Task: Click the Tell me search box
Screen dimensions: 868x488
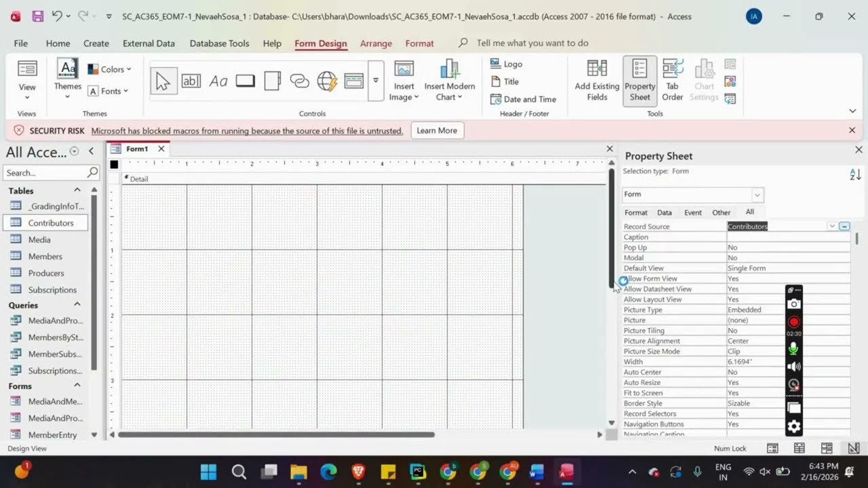Action: coord(532,43)
